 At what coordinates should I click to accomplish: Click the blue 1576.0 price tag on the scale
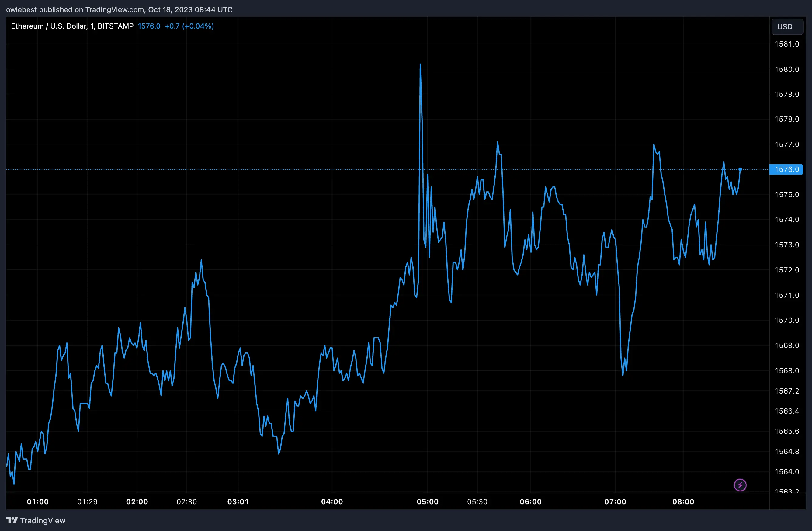pos(786,169)
